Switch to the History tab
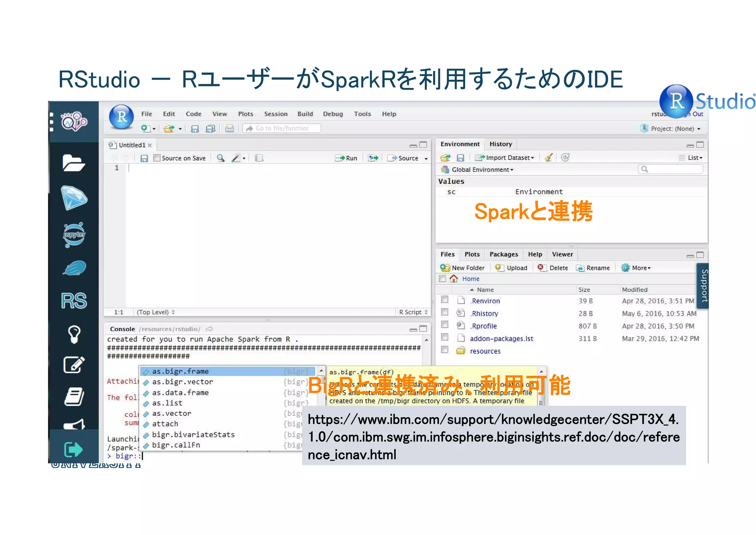 click(x=501, y=144)
